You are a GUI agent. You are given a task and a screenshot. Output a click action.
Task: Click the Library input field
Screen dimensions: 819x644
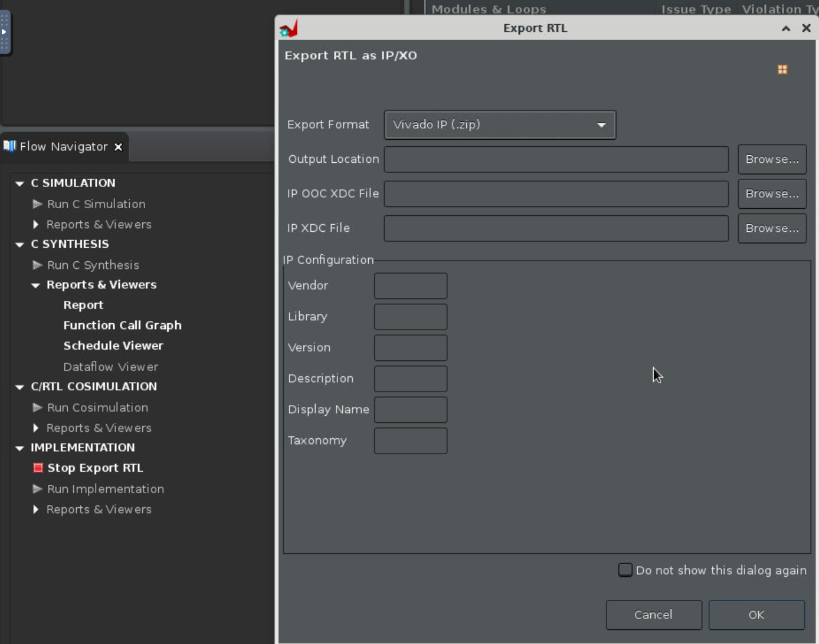pos(411,317)
